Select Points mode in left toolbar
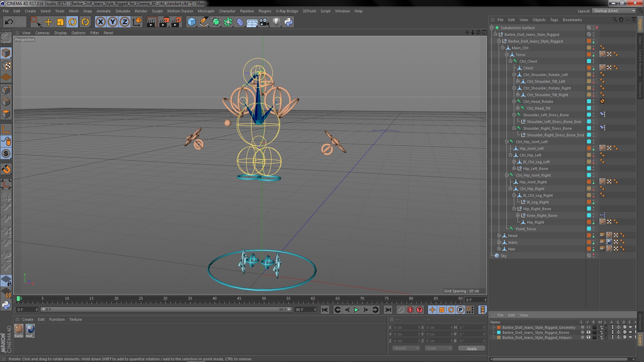Image resolution: width=644 pixels, height=362 pixels. (6, 90)
